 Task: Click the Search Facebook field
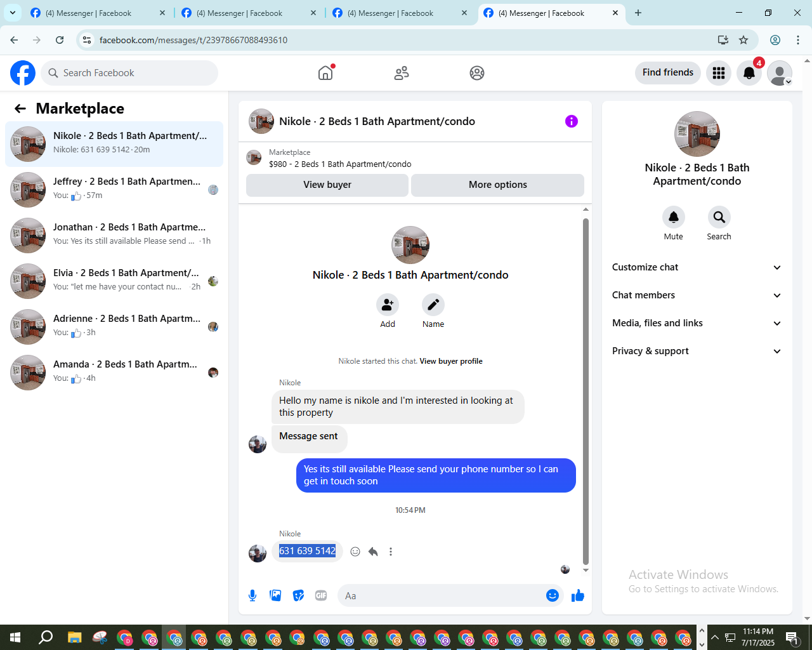[129, 73]
